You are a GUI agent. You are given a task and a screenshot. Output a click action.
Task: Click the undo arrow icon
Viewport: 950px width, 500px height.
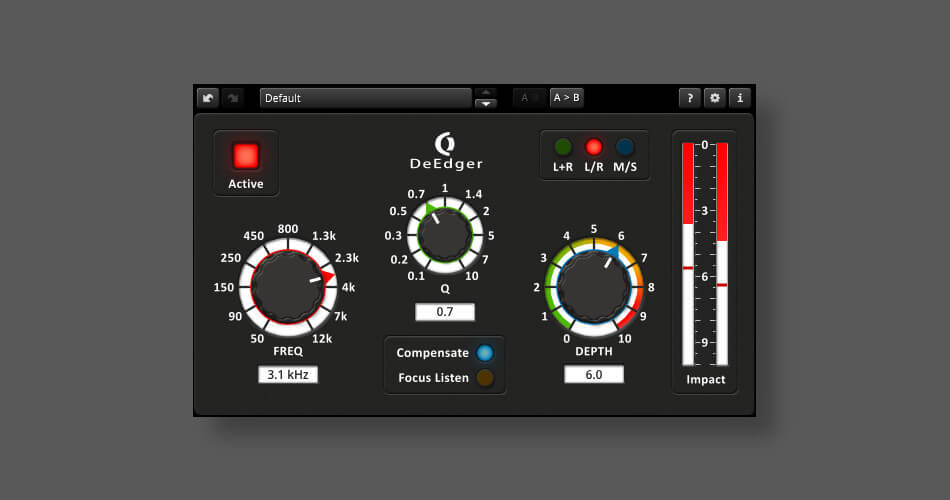point(208,98)
